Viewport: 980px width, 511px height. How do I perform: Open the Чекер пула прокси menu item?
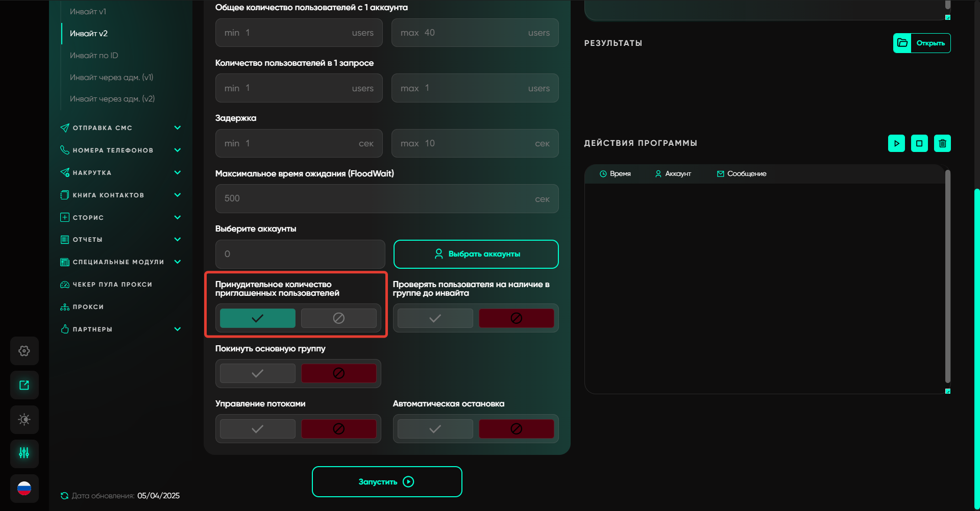coord(112,284)
